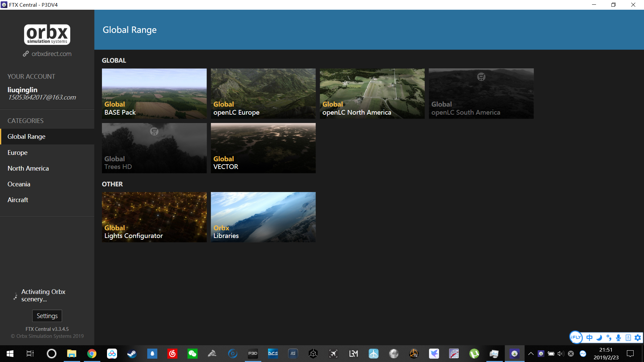The height and width of the screenshot is (362, 644).
Task: Open Task View on the taskbar
Action: [x=30, y=354]
